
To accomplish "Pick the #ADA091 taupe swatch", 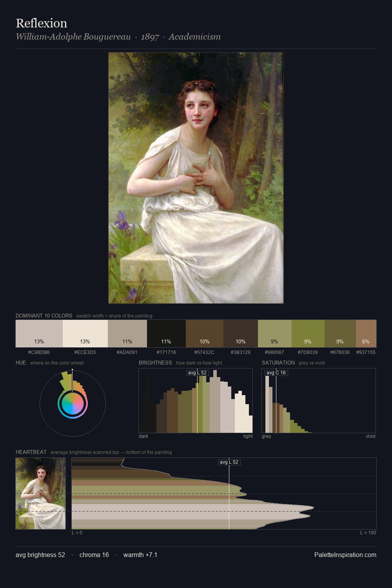I will (x=127, y=334).
